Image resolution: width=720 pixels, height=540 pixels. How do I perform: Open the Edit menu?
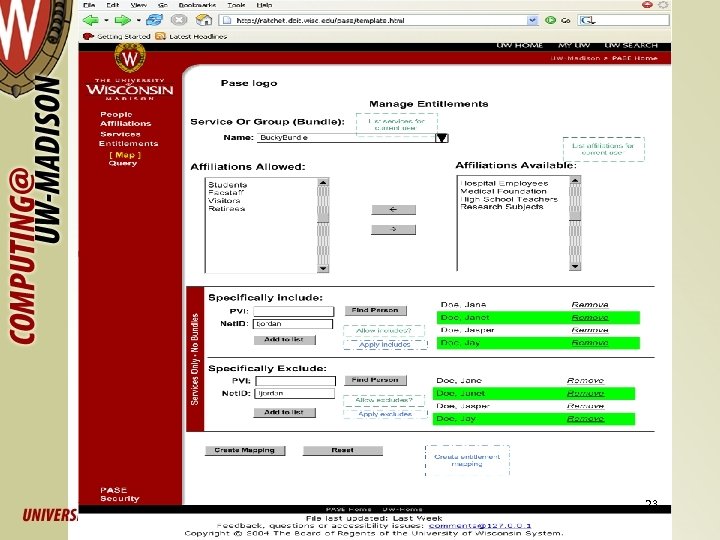tap(112, 5)
